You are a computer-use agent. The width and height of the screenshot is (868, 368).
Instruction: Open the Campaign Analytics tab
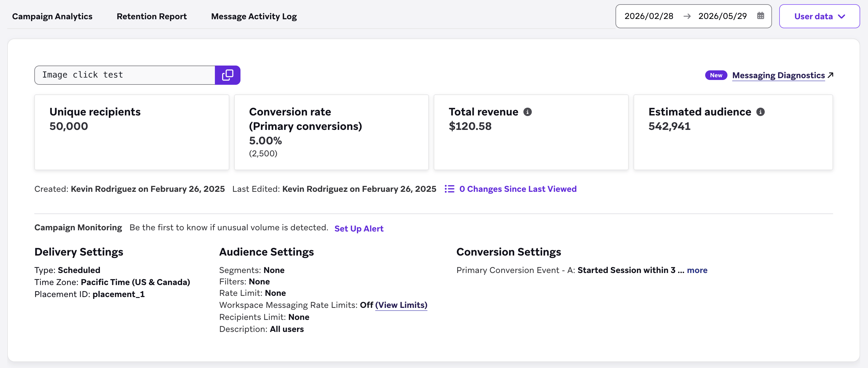tap(52, 16)
